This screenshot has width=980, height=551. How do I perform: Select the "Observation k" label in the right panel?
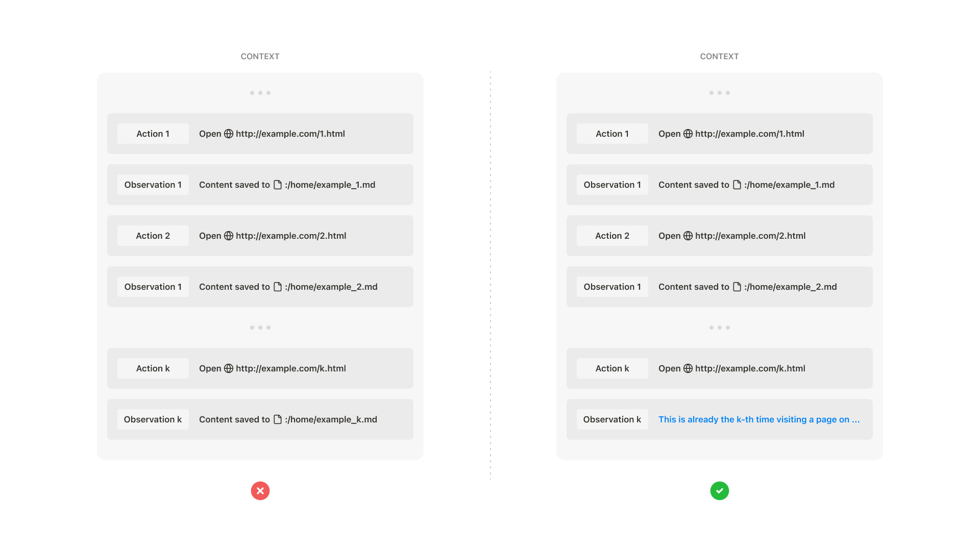point(612,419)
